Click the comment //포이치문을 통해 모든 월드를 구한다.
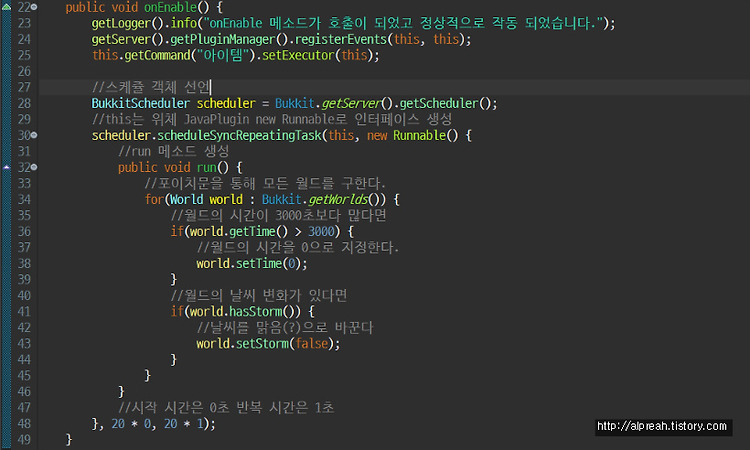750x450 pixels. click(x=265, y=183)
